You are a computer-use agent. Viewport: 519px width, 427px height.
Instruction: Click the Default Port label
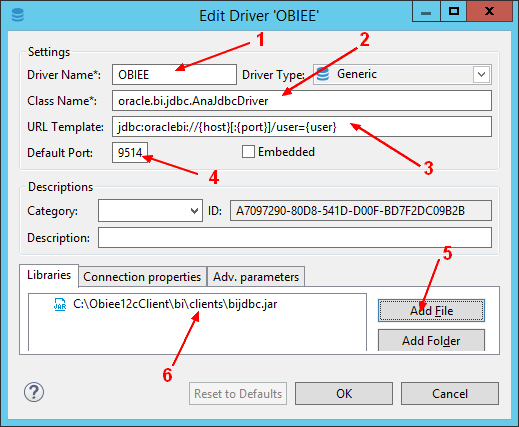tap(60, 153)
